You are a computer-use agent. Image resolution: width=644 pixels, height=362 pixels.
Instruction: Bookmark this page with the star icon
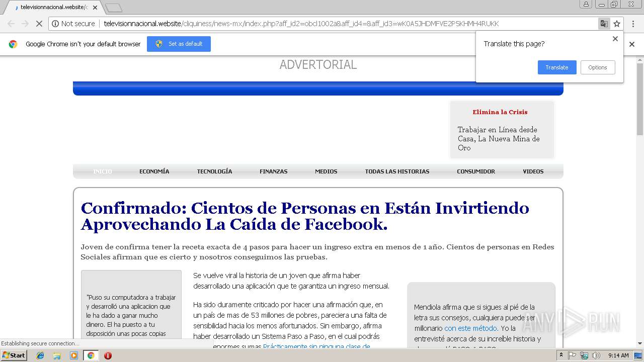pos(617,24)
